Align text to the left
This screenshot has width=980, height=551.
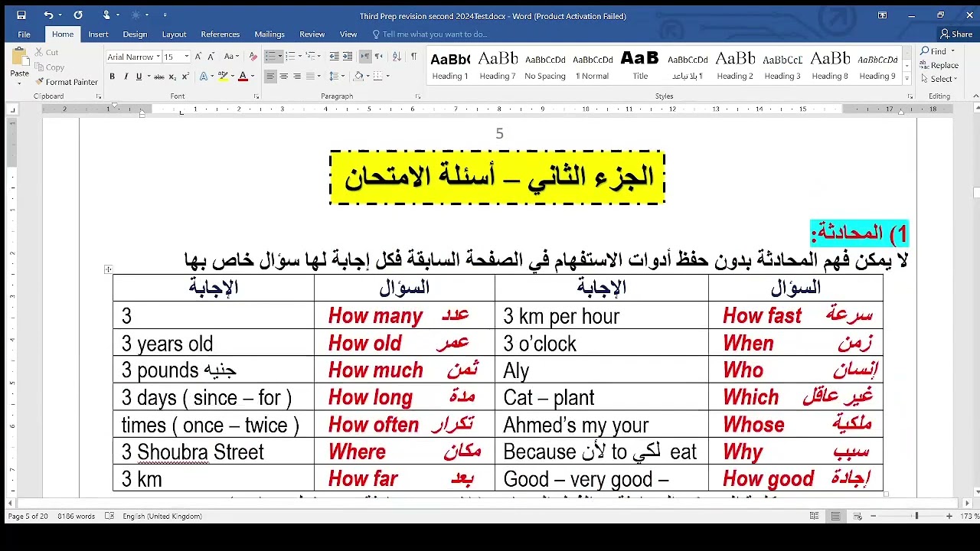coord(270,77)
